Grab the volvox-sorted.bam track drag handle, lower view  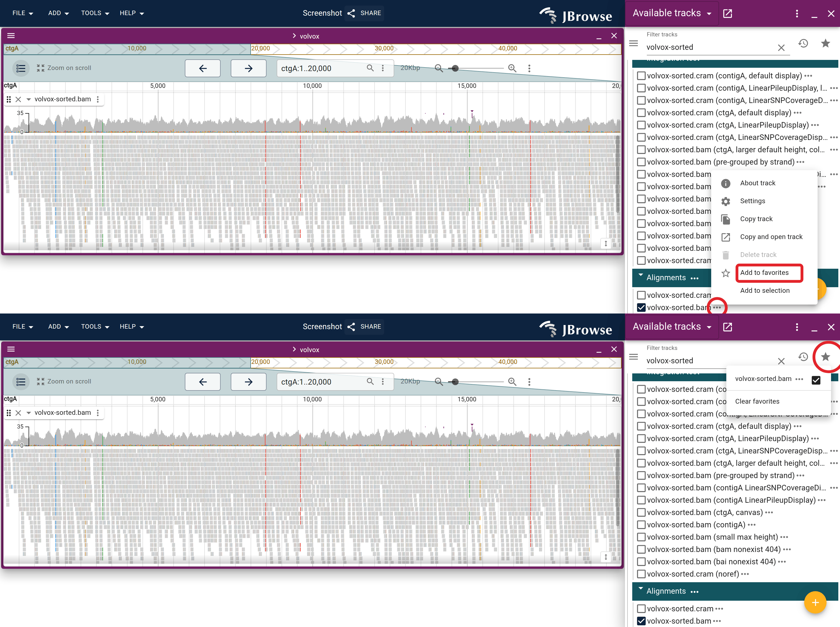tap(9, 413)
